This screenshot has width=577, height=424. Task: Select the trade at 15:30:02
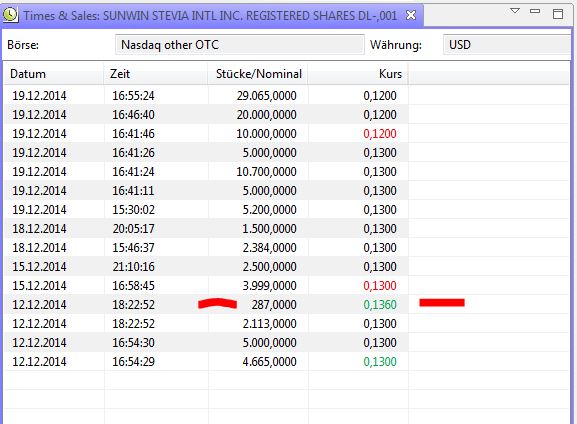286,209
